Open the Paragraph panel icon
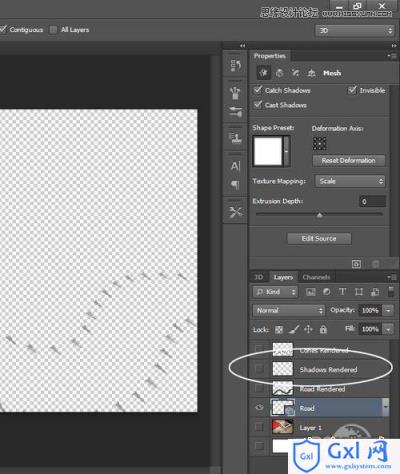This screenshot has height=474, width=400. click(235, 184)
